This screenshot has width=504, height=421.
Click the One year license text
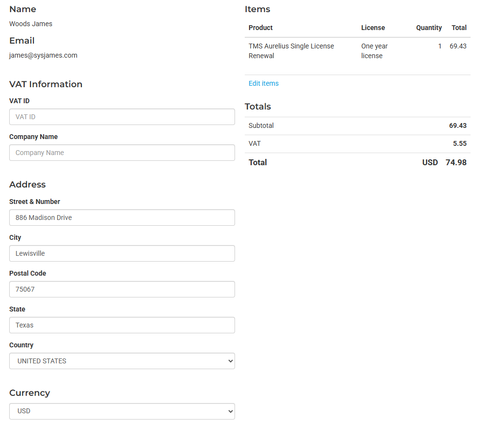[x=374, y=51]
